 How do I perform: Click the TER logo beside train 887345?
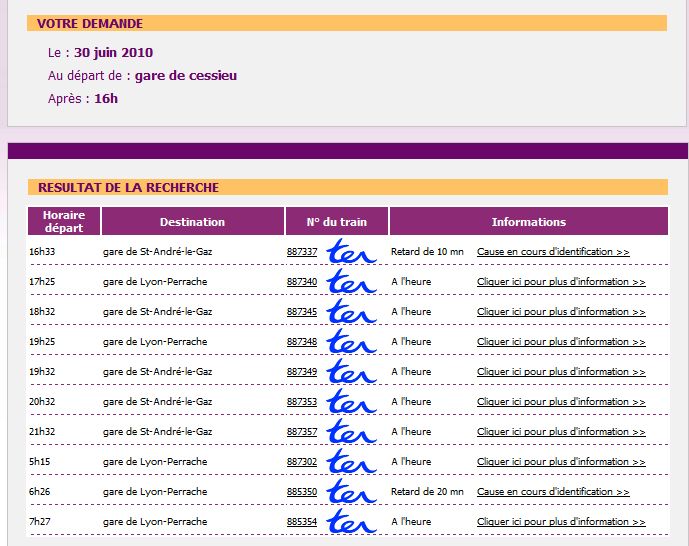[x=351, y=312]
